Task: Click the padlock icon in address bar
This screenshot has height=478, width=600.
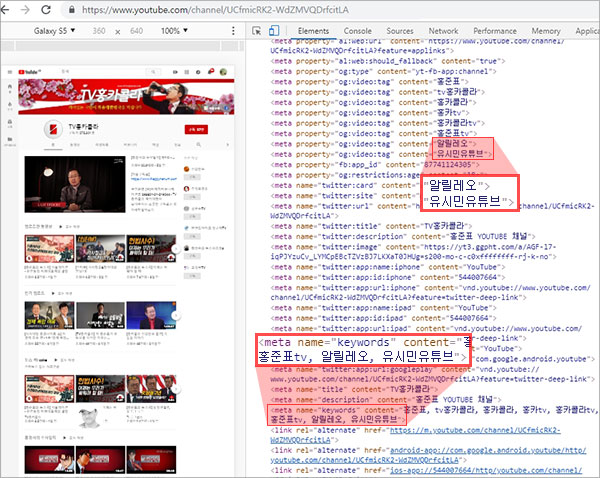Action: 72,10
